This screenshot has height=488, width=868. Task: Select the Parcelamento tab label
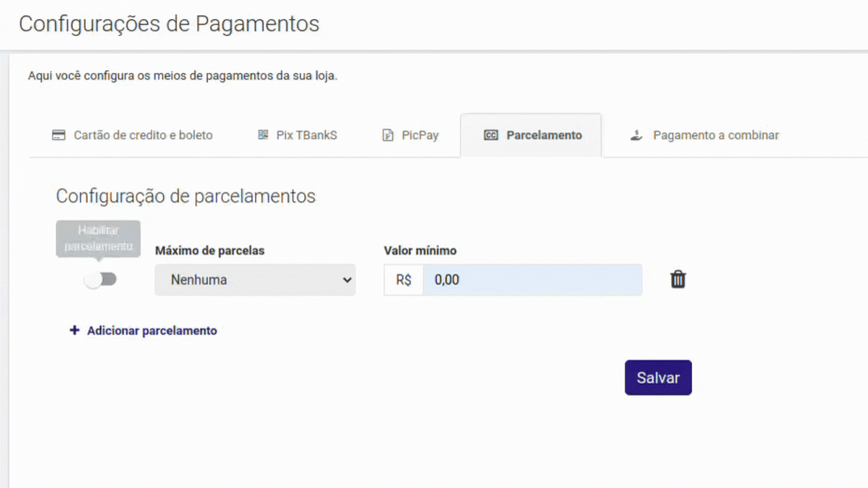pos(544,135)
